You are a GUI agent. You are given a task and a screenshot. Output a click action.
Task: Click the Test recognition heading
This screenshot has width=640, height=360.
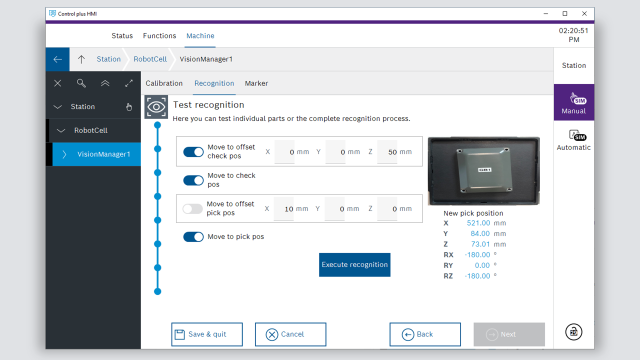209,105
